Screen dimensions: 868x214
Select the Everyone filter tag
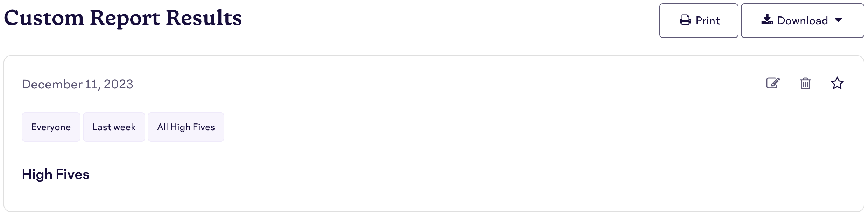51,127
